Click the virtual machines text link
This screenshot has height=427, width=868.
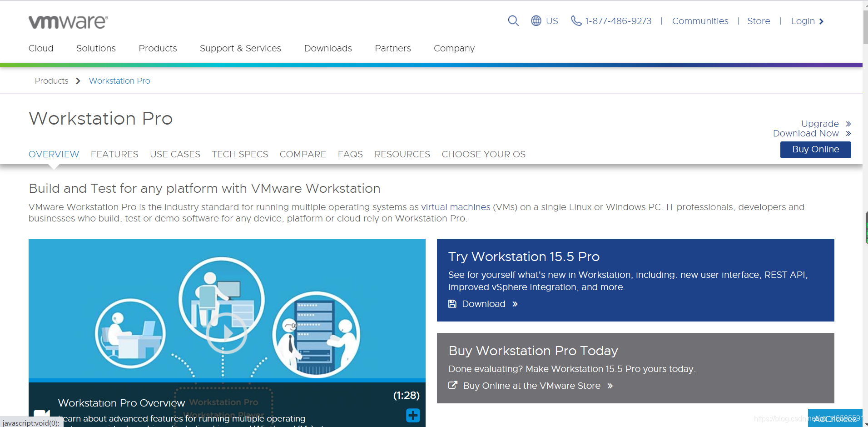pos(456,207)
